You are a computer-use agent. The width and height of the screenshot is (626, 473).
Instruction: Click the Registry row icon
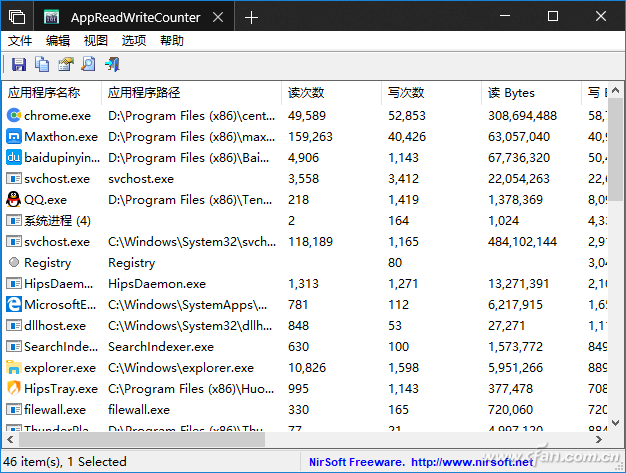14,262
